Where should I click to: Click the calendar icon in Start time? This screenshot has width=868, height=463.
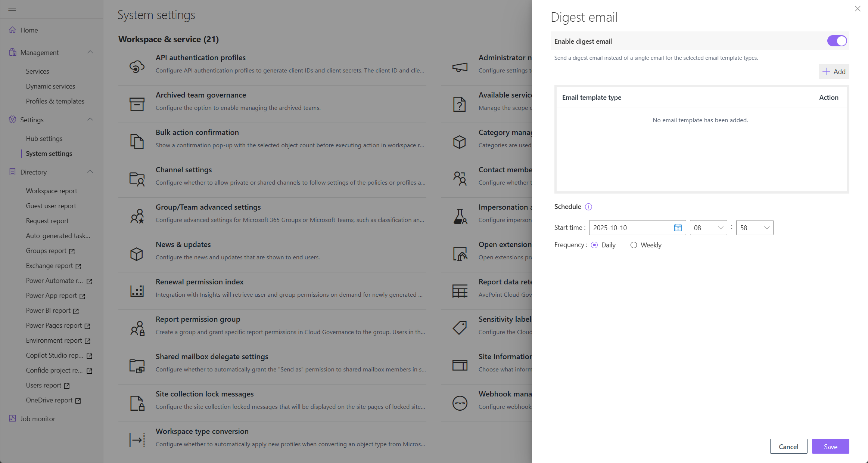click(x=678, y=228)
